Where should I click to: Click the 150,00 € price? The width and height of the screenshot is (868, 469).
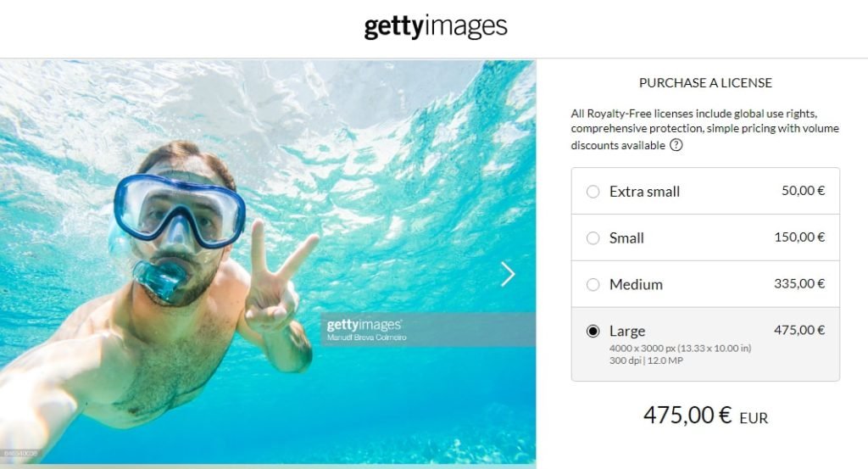(799, 237)
